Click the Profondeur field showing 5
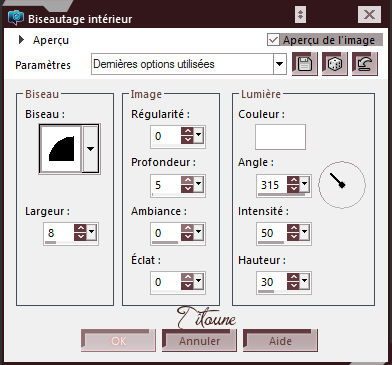The image size is (392, 365). pos(166,184)
